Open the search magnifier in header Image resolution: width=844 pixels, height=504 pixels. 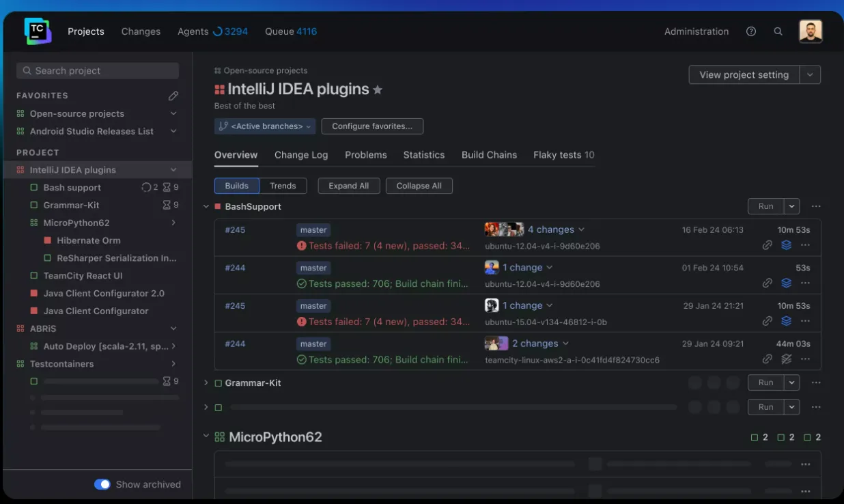(778, 31)
